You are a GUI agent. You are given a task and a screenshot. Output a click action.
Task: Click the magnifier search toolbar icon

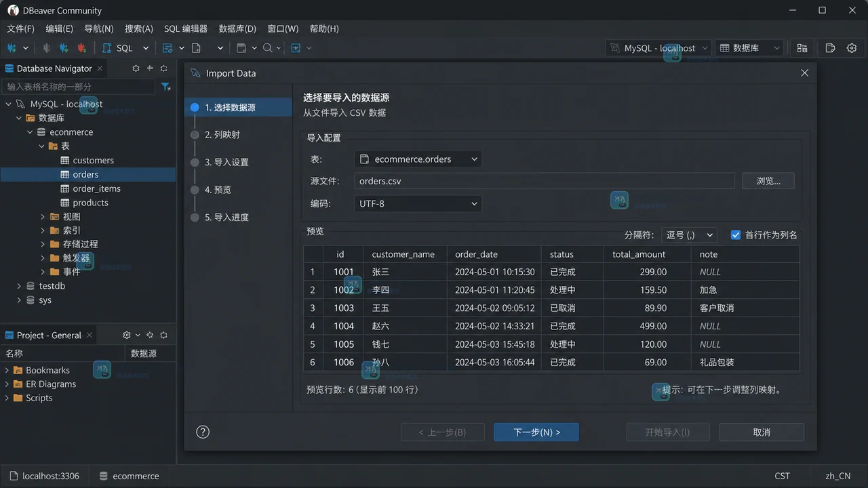pyautogui.click(x=268, y=48)
